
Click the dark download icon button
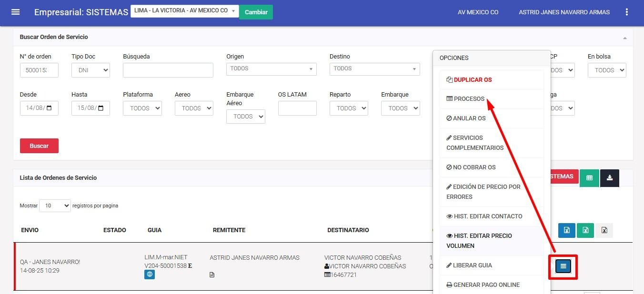pos(610,177)
